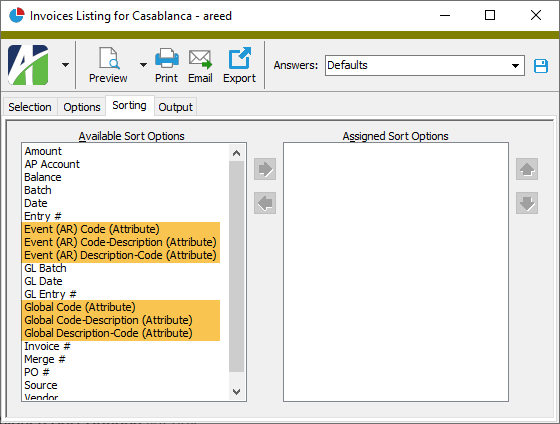Open the Output tab

tap(175, 107)
